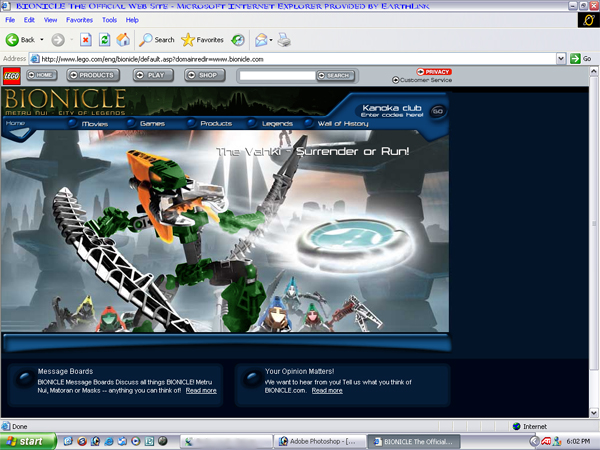Screen dimensions: 600x450
Task: Open the Legends nav item
Action: (x=277, y=124)
